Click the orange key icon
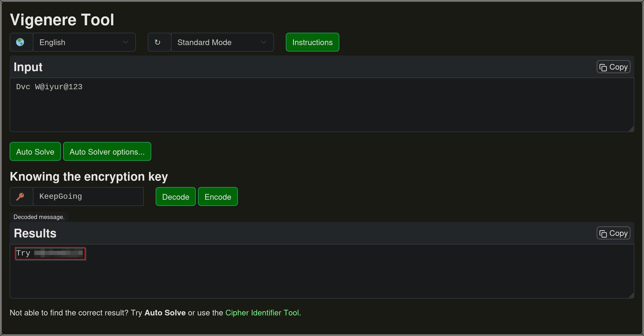 (20, 196)
